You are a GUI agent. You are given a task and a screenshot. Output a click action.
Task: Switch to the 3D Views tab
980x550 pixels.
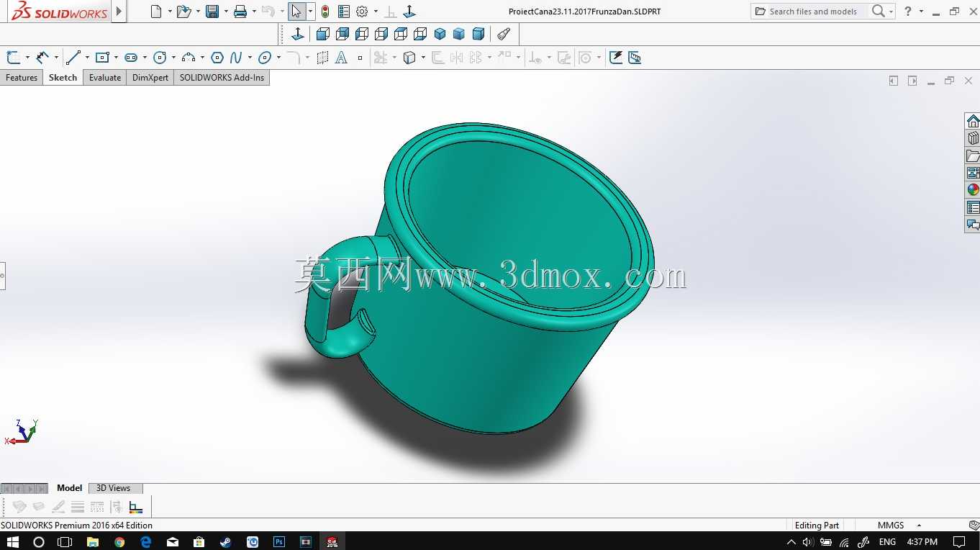coord(114,488)
